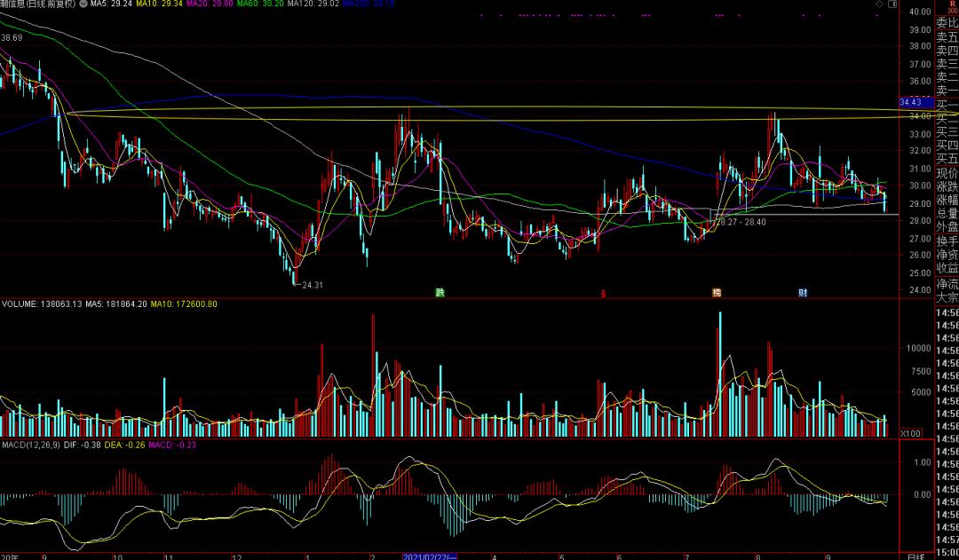Viewport: 959px width, 560px height.
Task: Click the 2021/02/22 date label
Action: click(x=430, y=556)
